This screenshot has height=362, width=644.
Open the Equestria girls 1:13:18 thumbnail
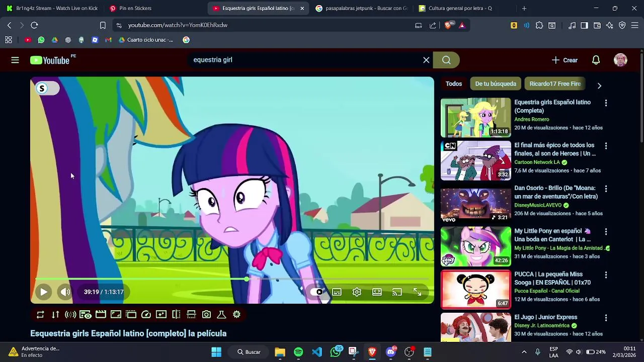[x=475, y=118]
